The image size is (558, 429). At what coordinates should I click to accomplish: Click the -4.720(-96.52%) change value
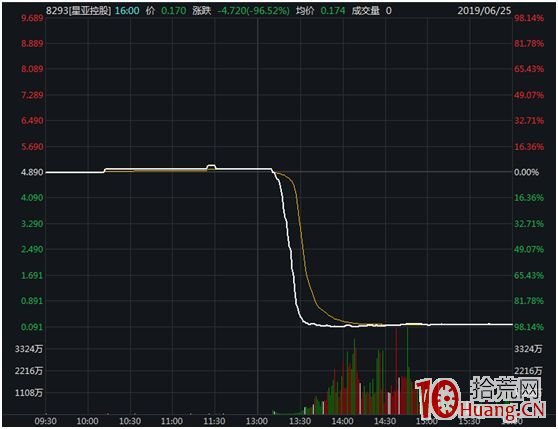253,11
